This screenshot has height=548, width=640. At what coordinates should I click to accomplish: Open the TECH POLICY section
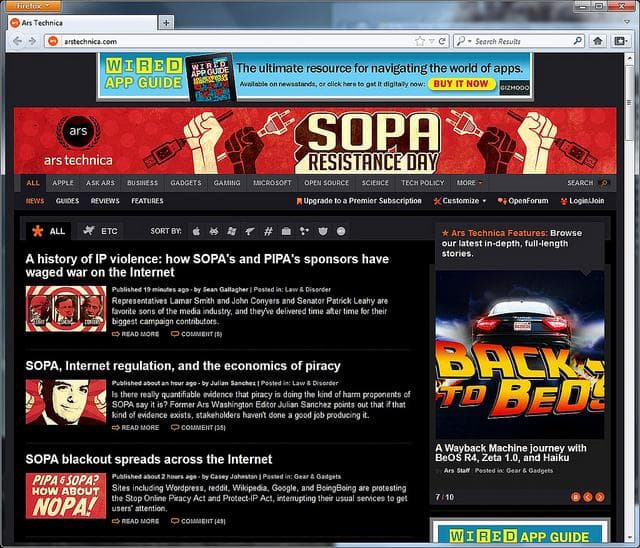[423, 183]
